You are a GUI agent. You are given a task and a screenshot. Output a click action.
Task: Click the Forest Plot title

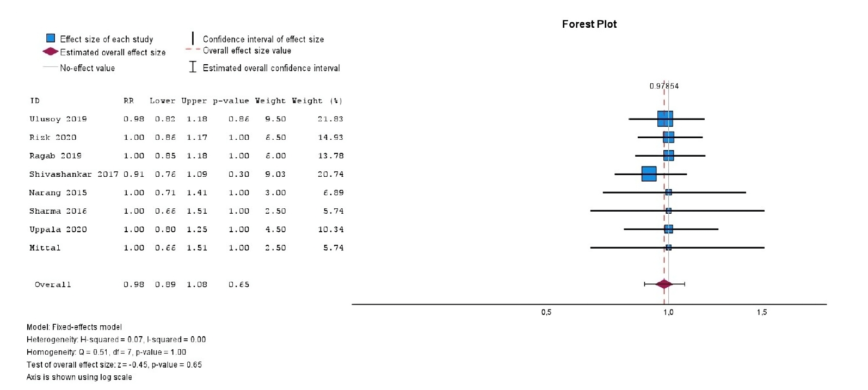[589, 24]
